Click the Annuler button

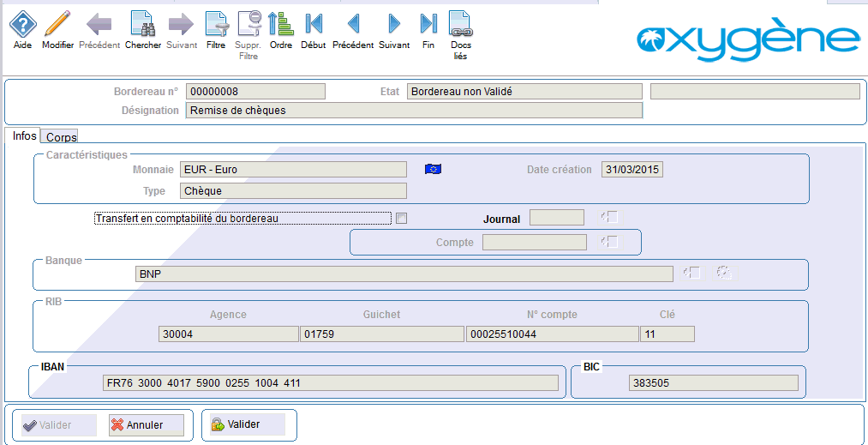coord(147,425)
